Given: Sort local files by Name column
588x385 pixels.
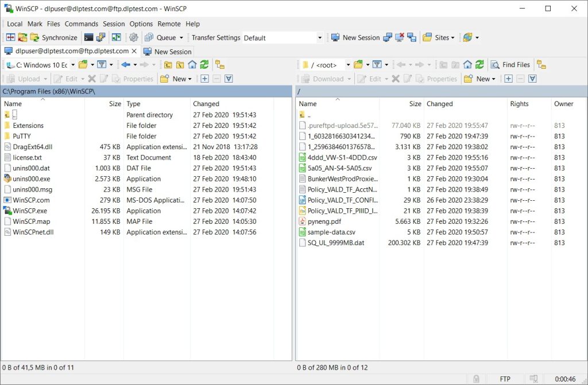Looking at the screenshot, I should pos(43,104).
